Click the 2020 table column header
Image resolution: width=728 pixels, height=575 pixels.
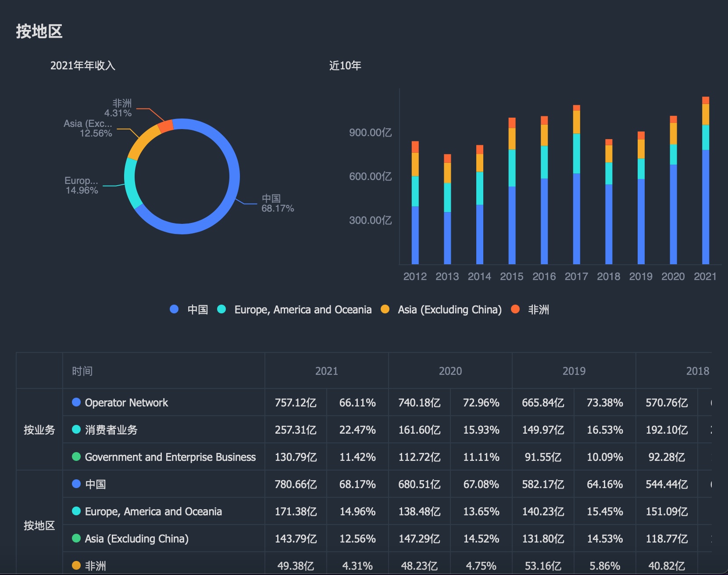(x=450, y=371)
